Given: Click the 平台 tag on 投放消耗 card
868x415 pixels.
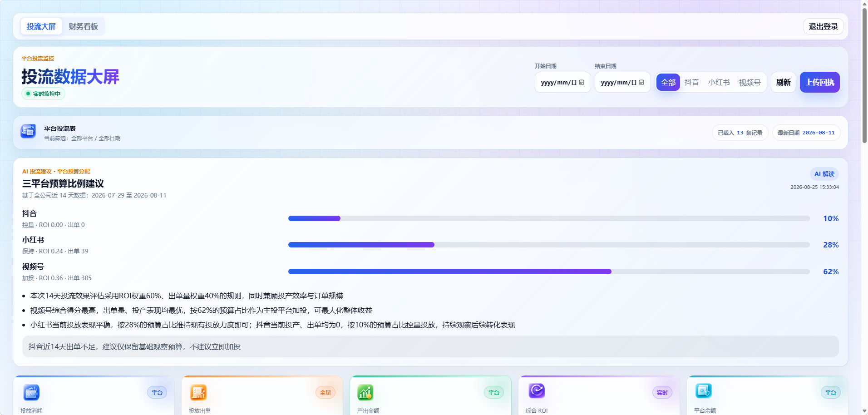Looking at the screenshot, I should [x=157, y=393].
